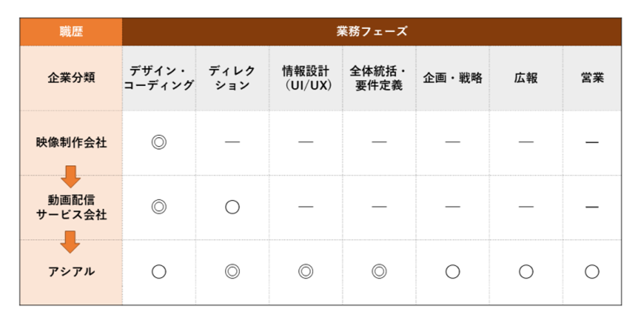Click the orange arrow below 映像制作会社
Image resolution: width=644 pixels, height=312 pixels.
pyautogui.click(x=71, y=177)
